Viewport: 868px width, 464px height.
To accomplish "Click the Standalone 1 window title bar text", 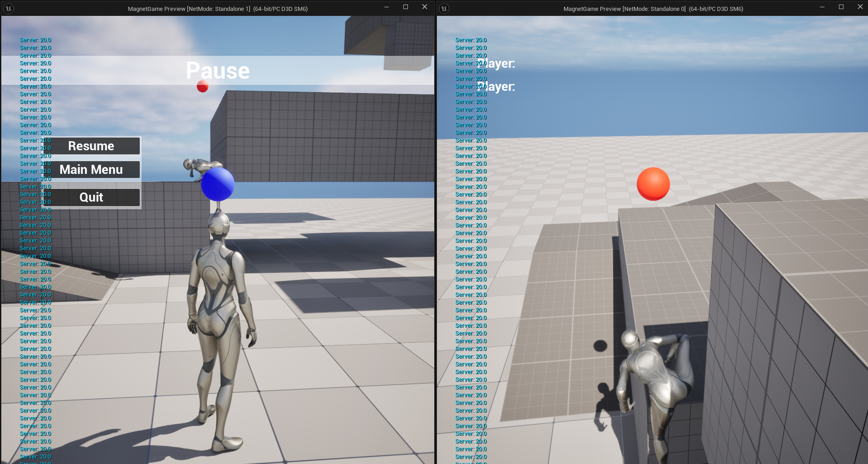I will pos(217,9).
